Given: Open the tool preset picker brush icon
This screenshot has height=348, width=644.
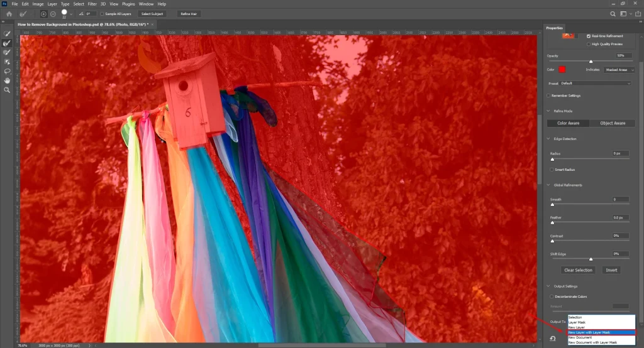Looking at the screenshot, I should [x=23, y=14].
